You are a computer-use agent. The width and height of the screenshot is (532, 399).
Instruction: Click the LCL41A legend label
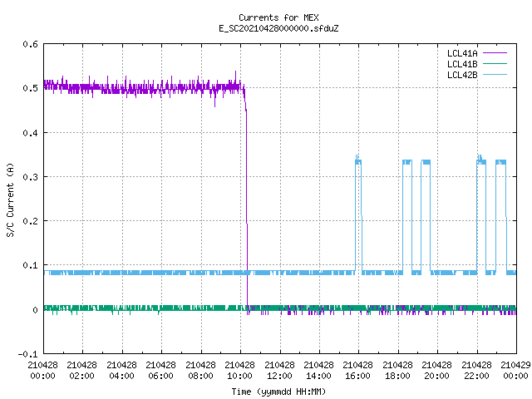coord(462,53)
